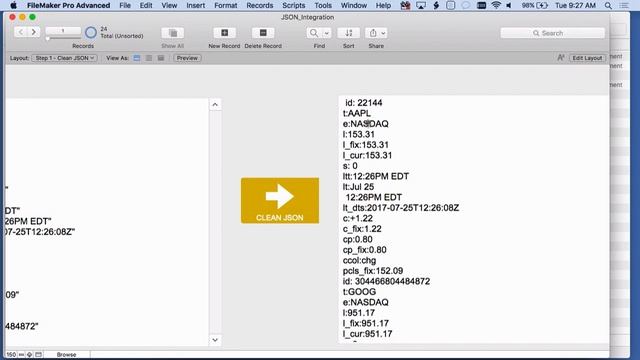Create a New Record
The width and height of the screenshot is (640, 360).
pos(224,33)
